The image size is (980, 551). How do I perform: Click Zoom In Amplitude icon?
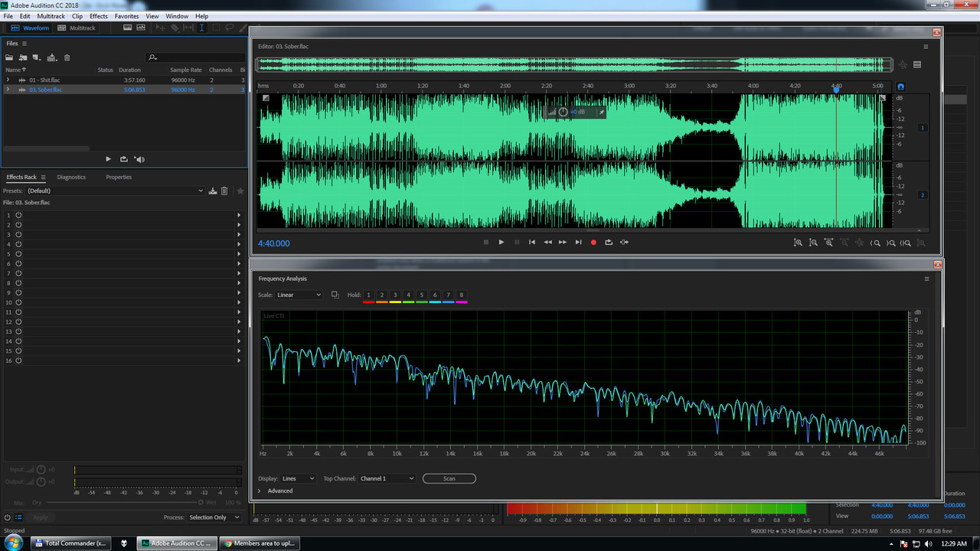[x=798, y=243]
